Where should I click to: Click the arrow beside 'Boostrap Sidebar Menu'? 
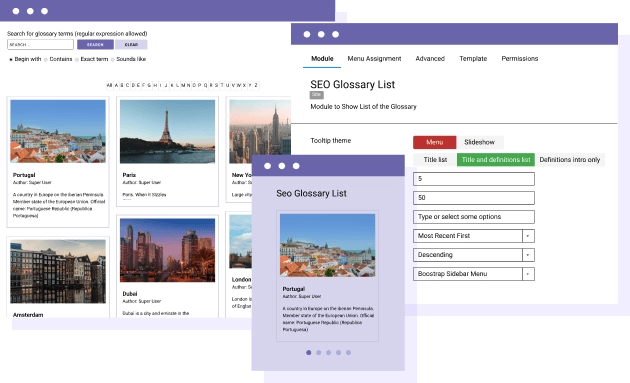coord(528,274)
